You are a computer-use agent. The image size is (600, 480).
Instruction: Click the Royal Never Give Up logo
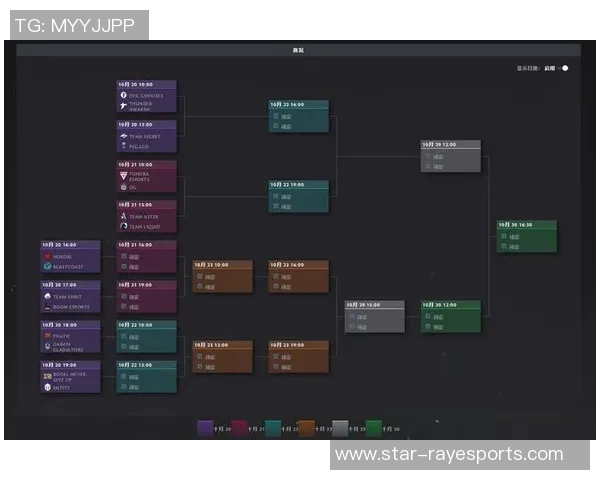[x=47, y=376]
